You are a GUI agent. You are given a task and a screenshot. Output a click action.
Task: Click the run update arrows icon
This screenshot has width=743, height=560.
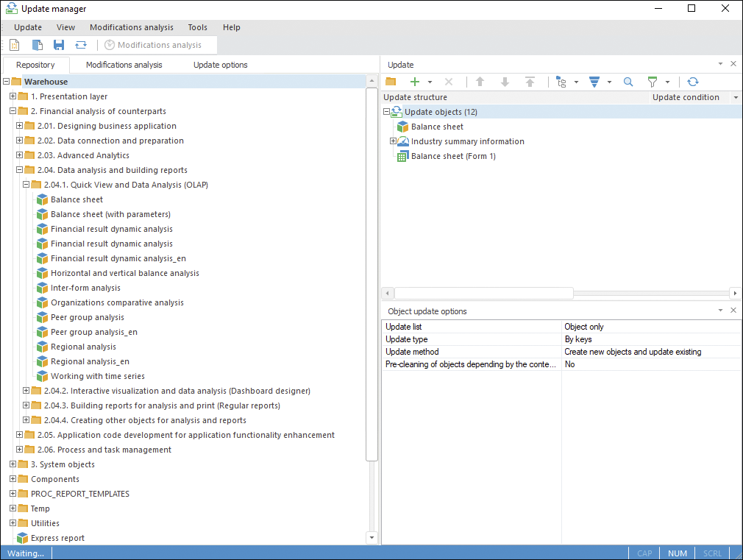(x=81, y=45)
